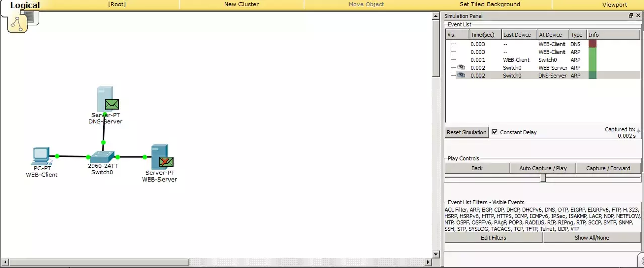Click Capture / Forward
Screen dimensions: 644x268
(608, 168)
